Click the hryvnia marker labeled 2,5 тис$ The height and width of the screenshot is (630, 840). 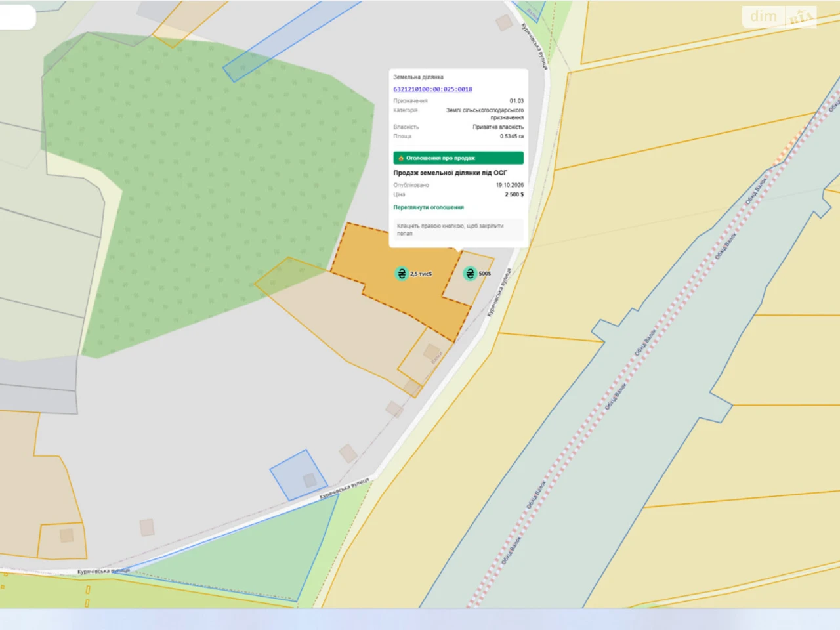402,274
